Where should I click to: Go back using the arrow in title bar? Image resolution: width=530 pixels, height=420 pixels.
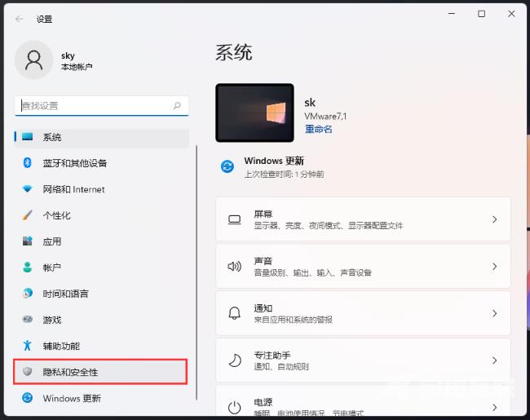[19, 18]
